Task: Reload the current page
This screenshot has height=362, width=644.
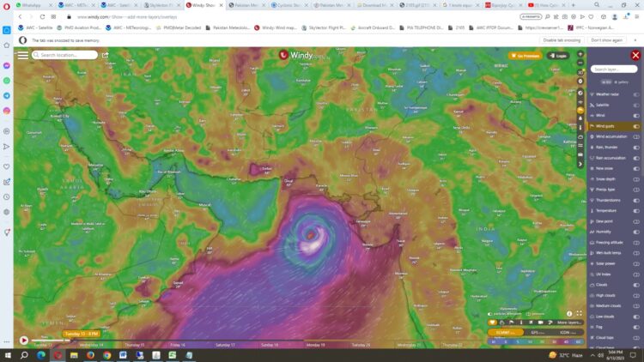Action: coord(42,17)
